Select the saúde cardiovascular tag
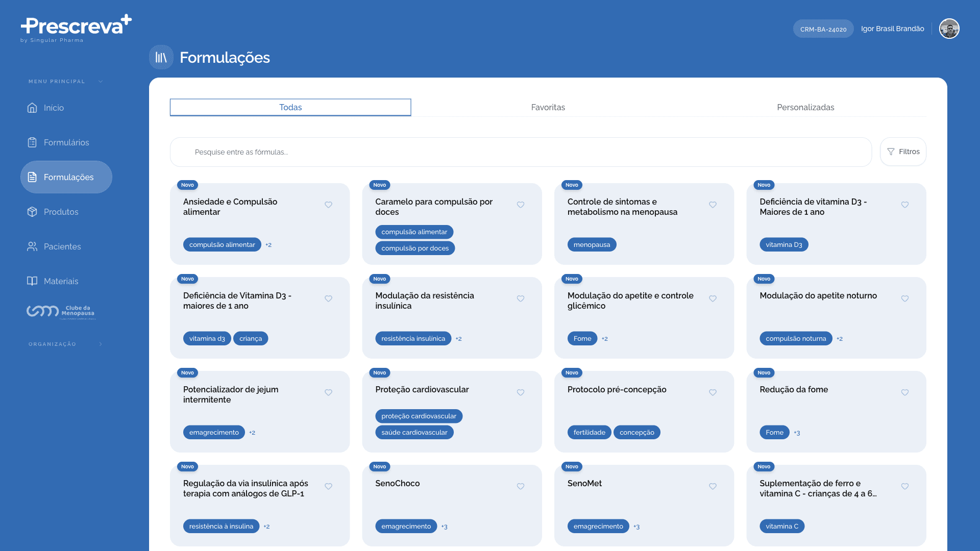This screenshot has height=551, width=980. (414, 432)
